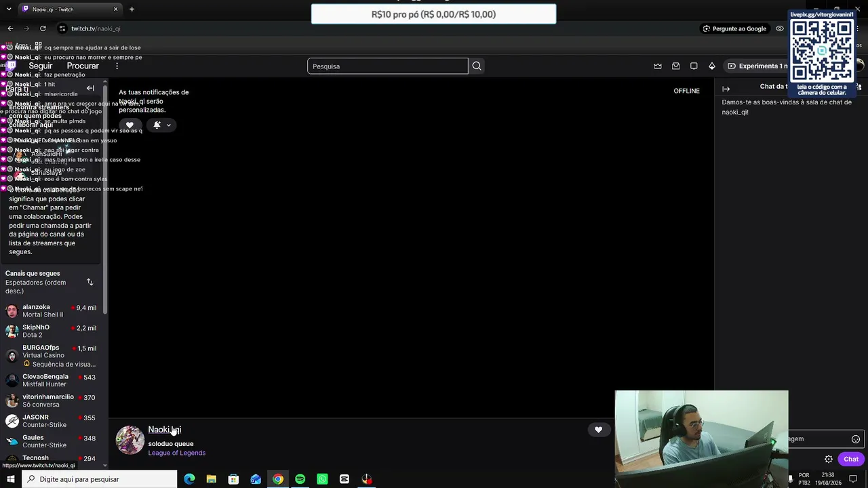Open WhatsApp from the taskbar
The width and height of the screenshot is (868, 488).
point(322,479)
